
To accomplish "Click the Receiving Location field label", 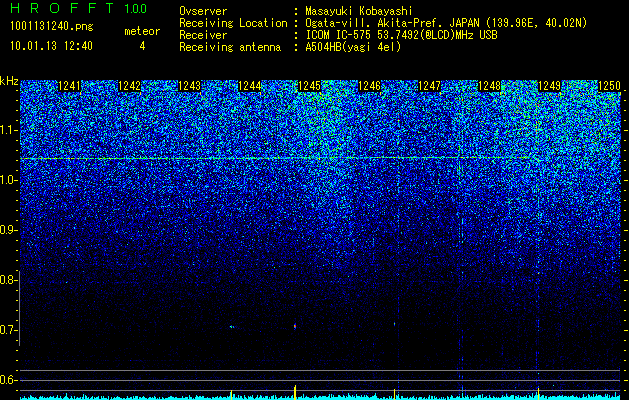I will (233, 23).
